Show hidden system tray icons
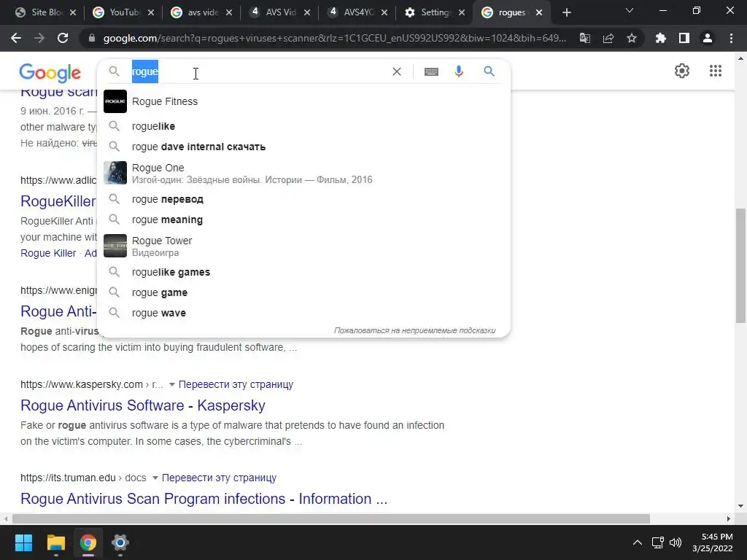 click(637, 542)
